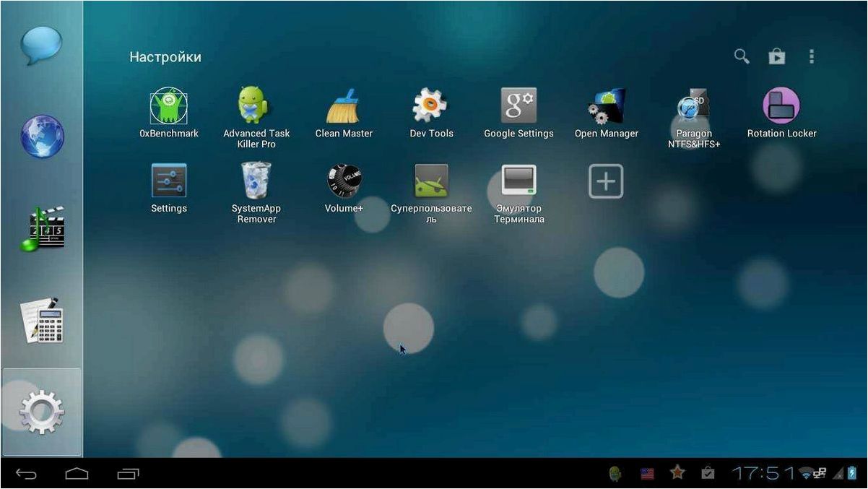Viewport: 868px width, 489px height.
Task: Open Paragon NTFS&HFS+ app
Action: click(x=693, y=105)
